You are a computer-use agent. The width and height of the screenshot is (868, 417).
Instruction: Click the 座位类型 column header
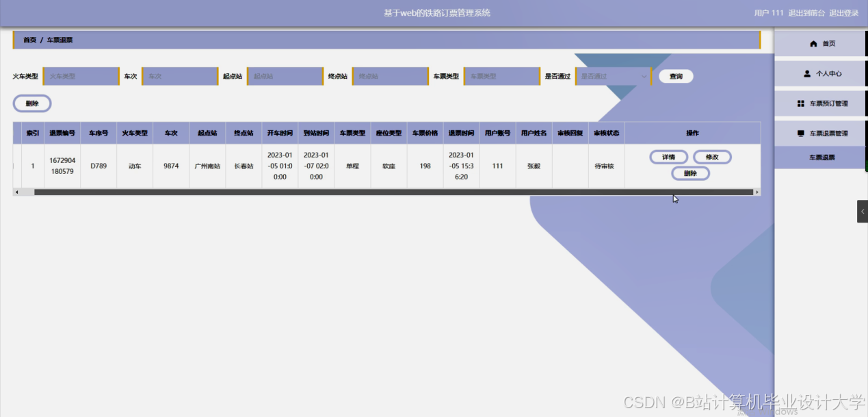[389, 133]
